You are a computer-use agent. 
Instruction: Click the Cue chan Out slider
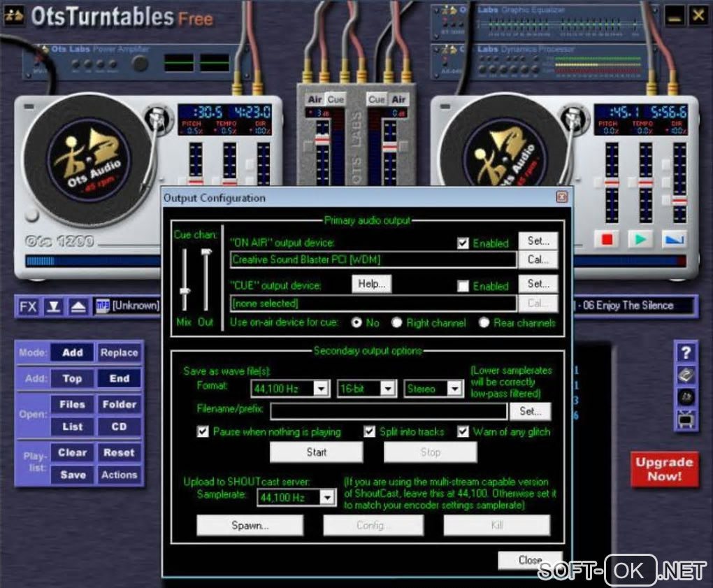coord(206,252)
